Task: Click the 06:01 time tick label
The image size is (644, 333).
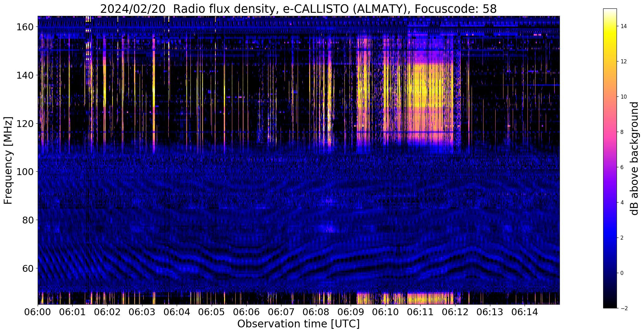Action: coord(73,312)
